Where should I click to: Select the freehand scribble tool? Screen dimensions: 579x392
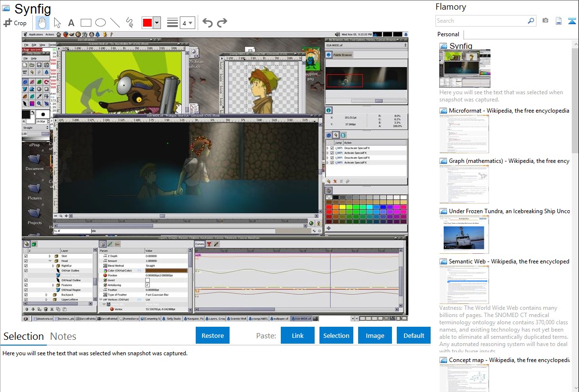pos(130,23)
